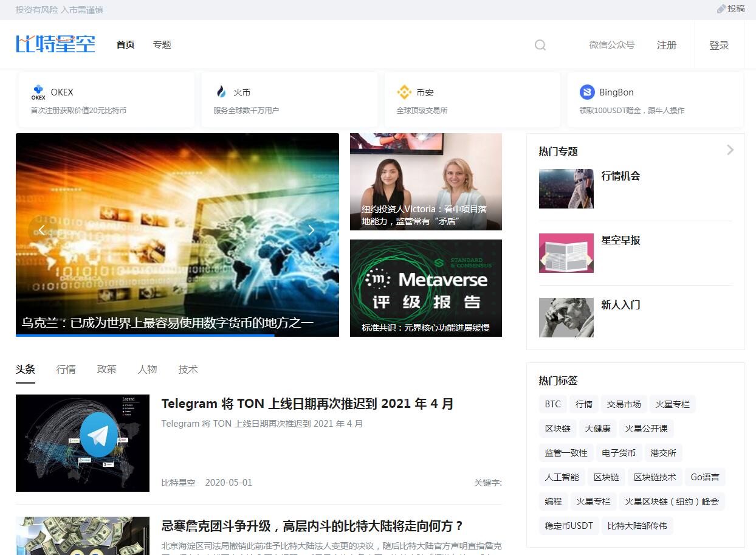Screen dimensions: 756x555
Task: Click the BingBon round logo icon
Action: [587, 92]
